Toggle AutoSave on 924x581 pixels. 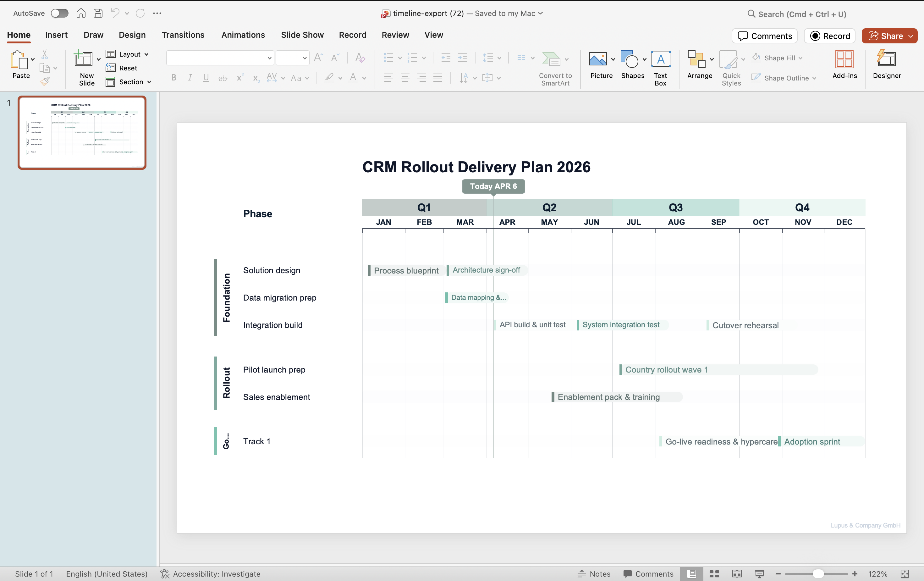tap(60, 13)
